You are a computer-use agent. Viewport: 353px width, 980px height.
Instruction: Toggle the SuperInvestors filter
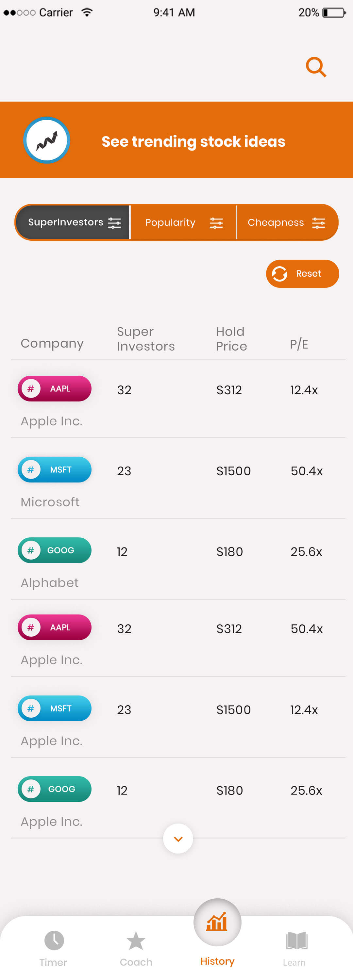[72, 222]
